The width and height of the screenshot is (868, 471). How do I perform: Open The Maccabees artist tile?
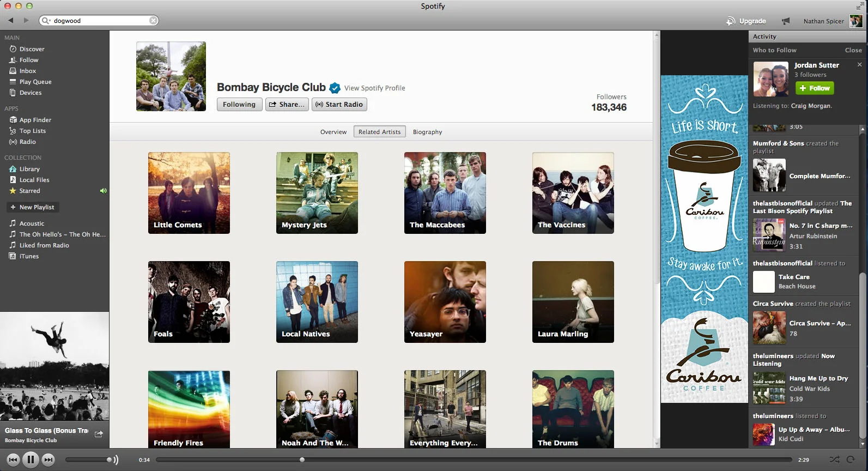(445, 193)
